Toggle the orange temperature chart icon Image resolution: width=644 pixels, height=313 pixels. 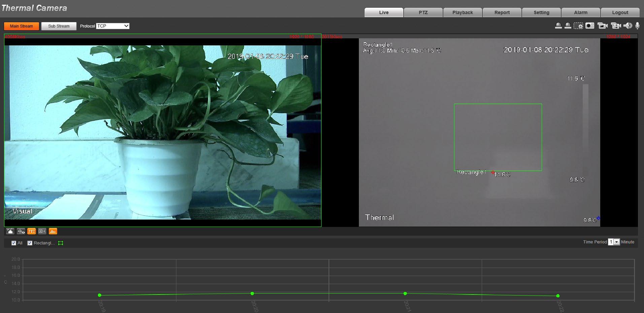point(53,231)
